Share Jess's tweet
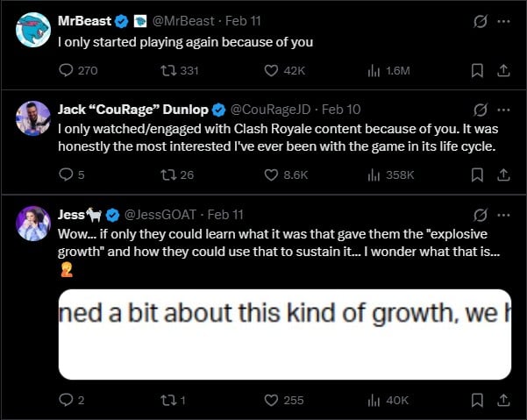Viewport: 527px width, 420px height. tap(503, 400)
